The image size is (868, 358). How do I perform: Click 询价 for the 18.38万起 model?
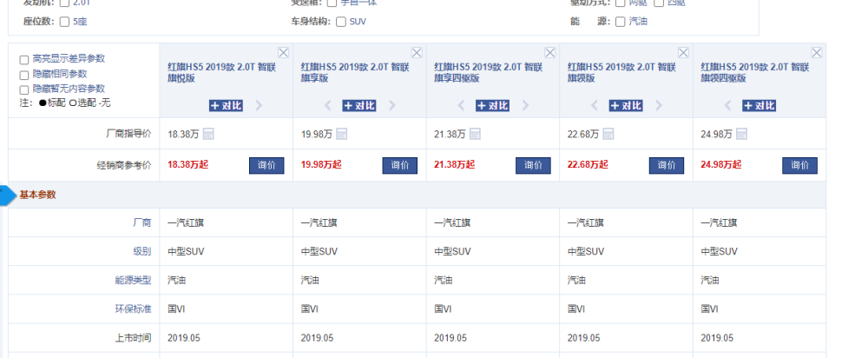[x=266, y=165]
